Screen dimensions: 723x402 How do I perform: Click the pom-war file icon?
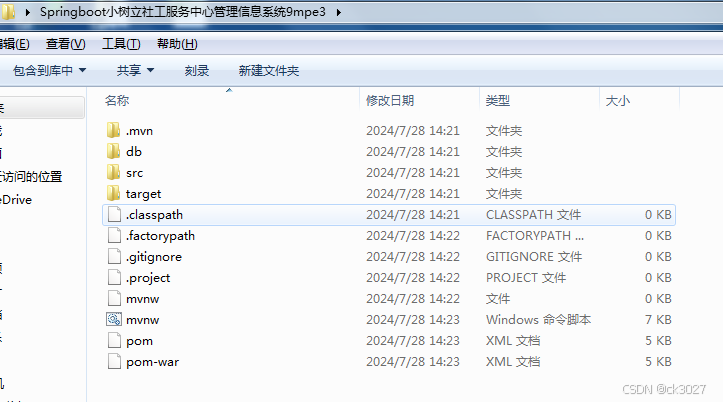(114, 362)
